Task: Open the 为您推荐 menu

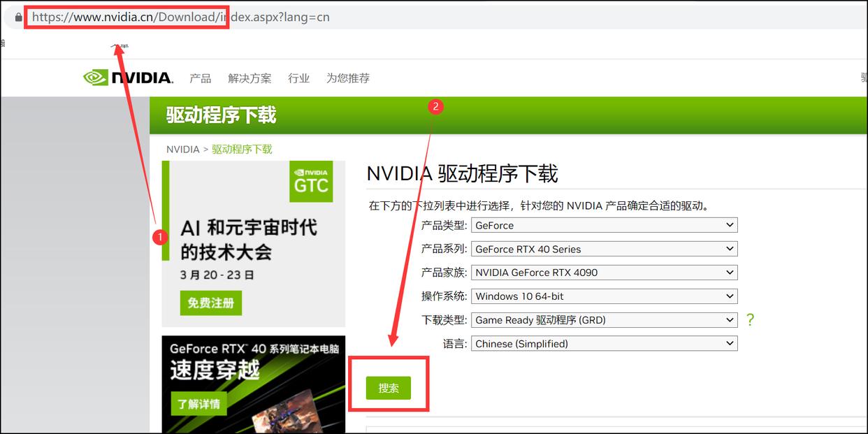Action: [347, 78]
